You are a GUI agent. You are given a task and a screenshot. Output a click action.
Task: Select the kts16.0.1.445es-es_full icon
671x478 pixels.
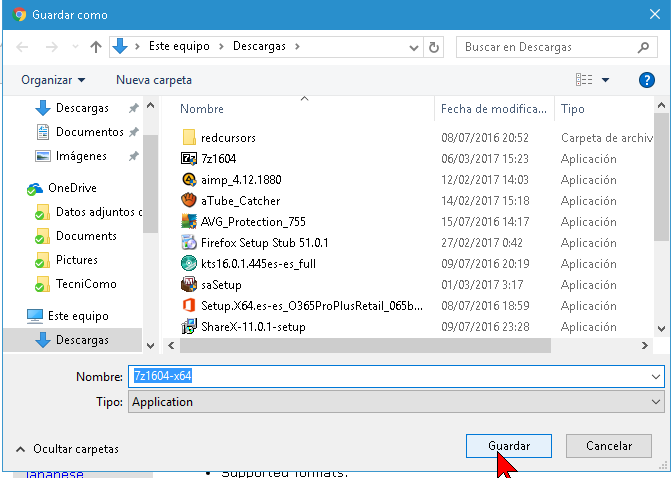click(189, 264)
